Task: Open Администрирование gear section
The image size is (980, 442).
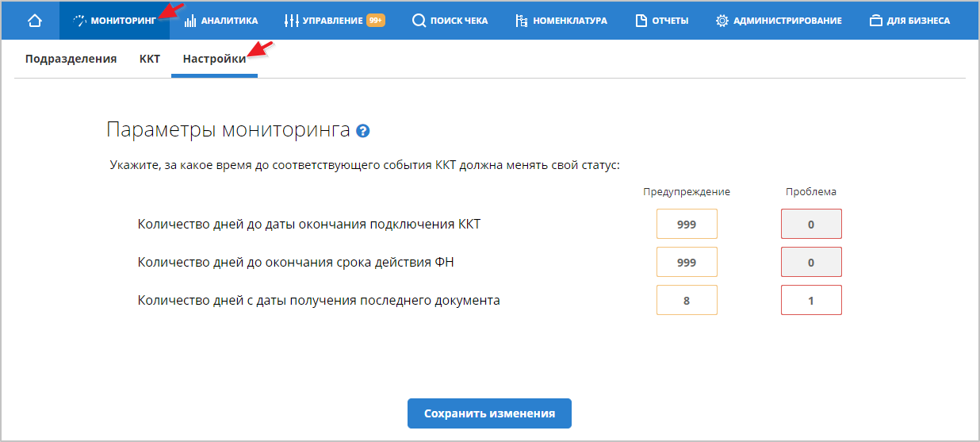Action: coord(778,21)
